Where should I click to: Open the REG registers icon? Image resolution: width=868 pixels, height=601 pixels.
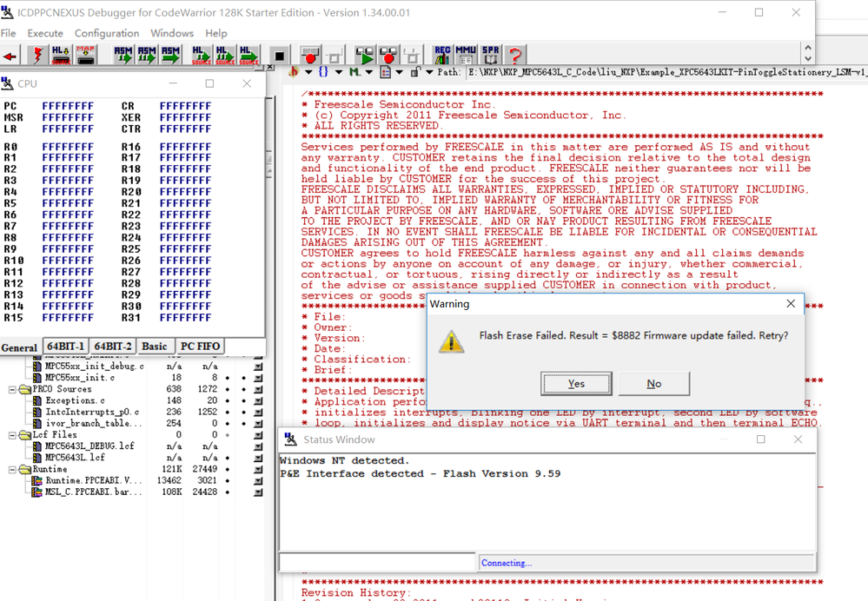[442, 56]
